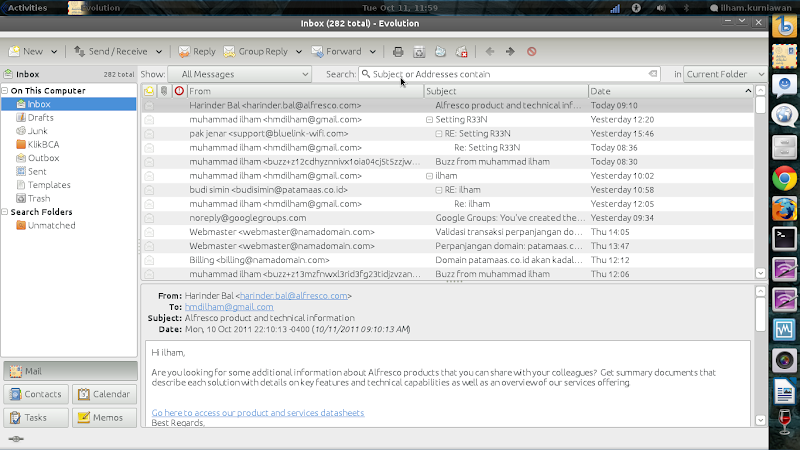
Task: Switch to the Tasks view
Action: tap(36, 418)
